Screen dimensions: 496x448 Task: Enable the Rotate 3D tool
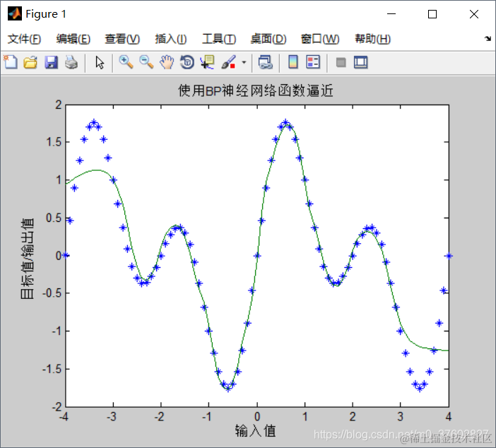click(187, 62)
